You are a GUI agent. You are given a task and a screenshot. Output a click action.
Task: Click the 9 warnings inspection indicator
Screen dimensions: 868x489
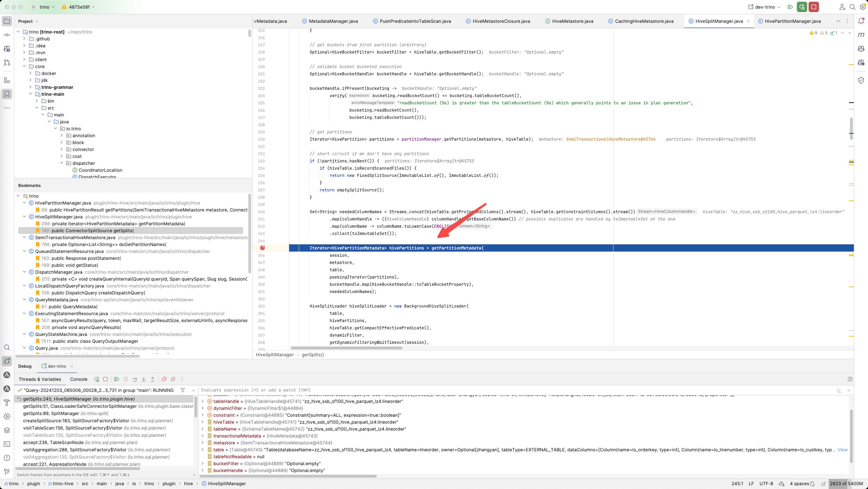[813, 33]
